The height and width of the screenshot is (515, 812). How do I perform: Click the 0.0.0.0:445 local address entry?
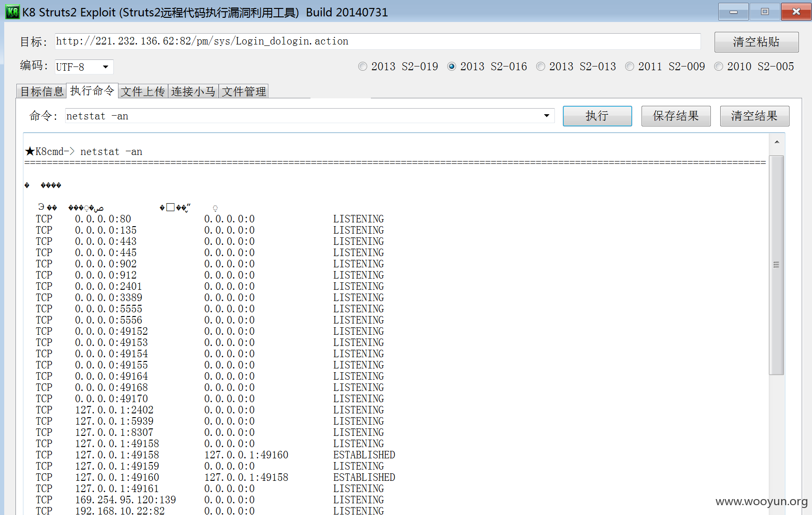106,253
